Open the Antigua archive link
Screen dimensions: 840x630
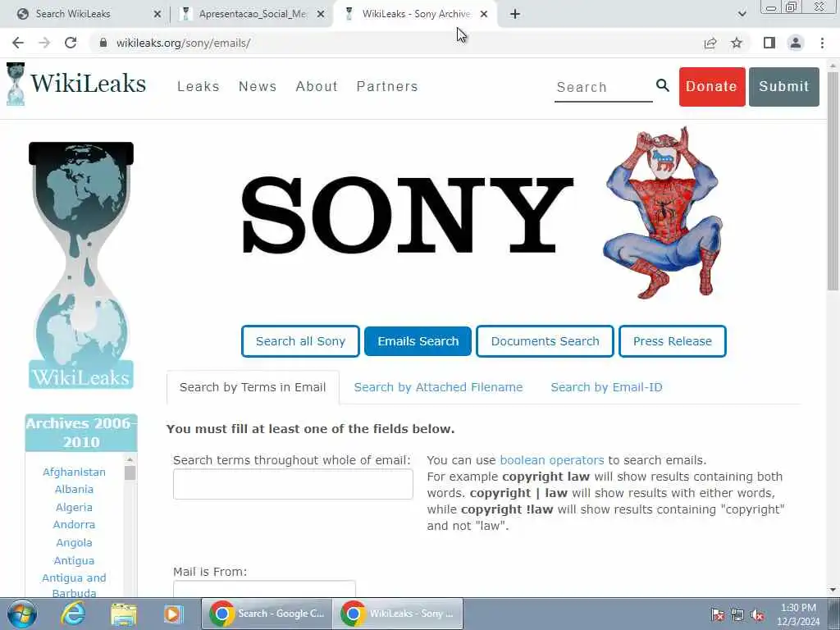point(74,560)
